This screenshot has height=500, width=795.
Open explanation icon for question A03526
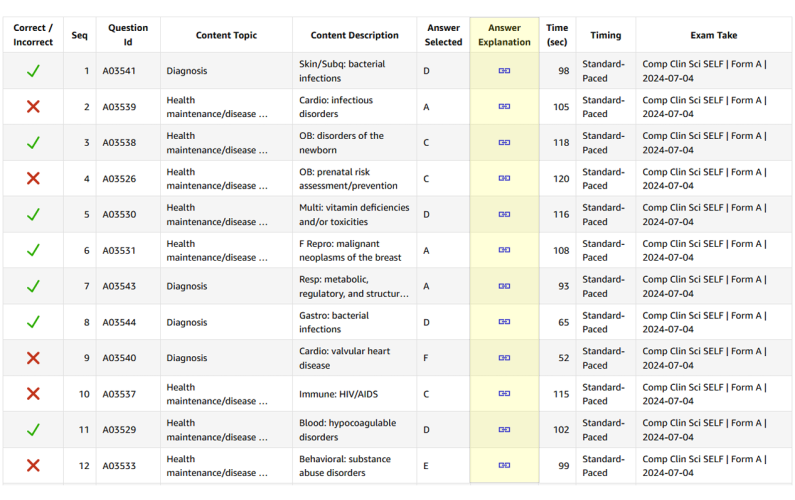pos(504,179)
